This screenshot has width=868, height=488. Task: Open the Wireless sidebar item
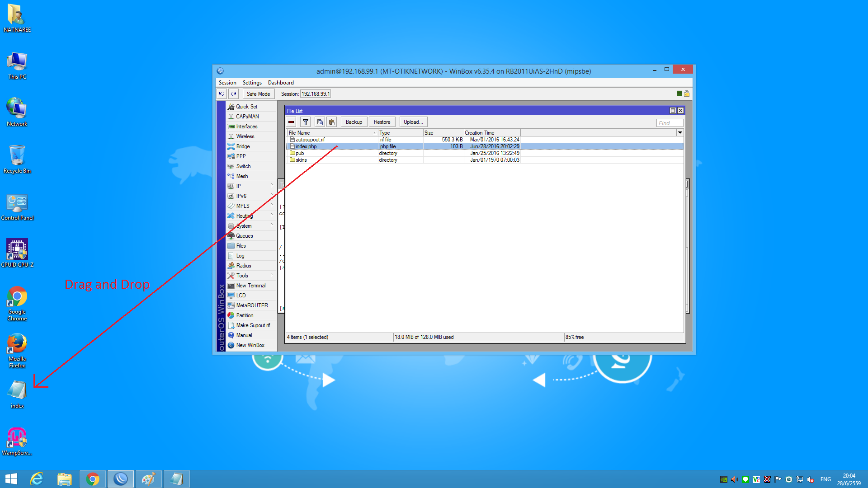tap(245, 136)
